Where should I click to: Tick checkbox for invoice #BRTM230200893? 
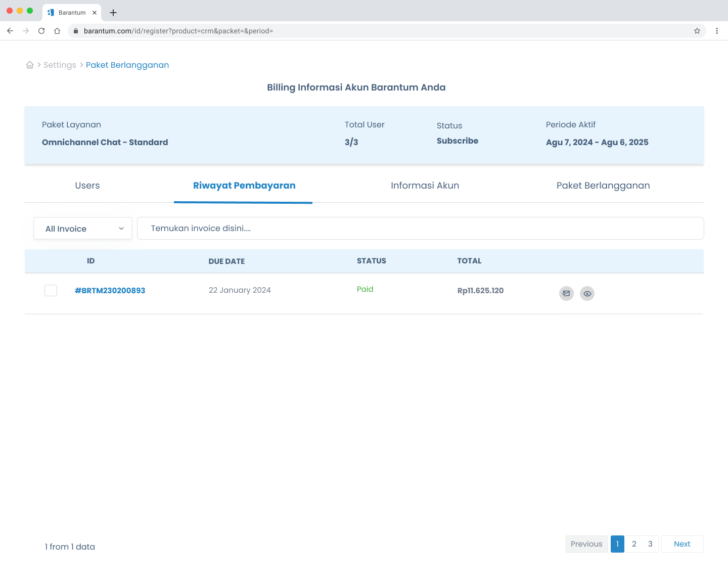[51, 290]
